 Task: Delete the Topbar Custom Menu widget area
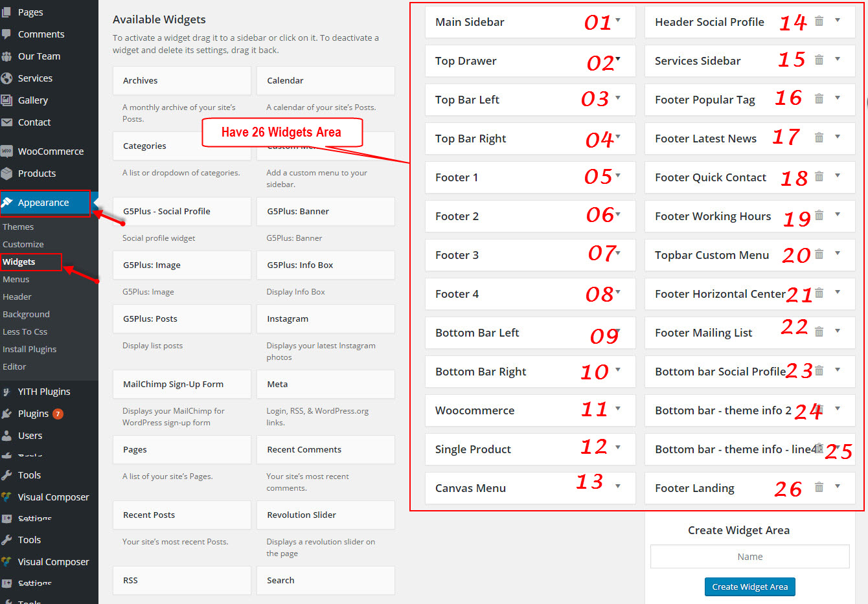pyautogui.click(x=819, y=254)
